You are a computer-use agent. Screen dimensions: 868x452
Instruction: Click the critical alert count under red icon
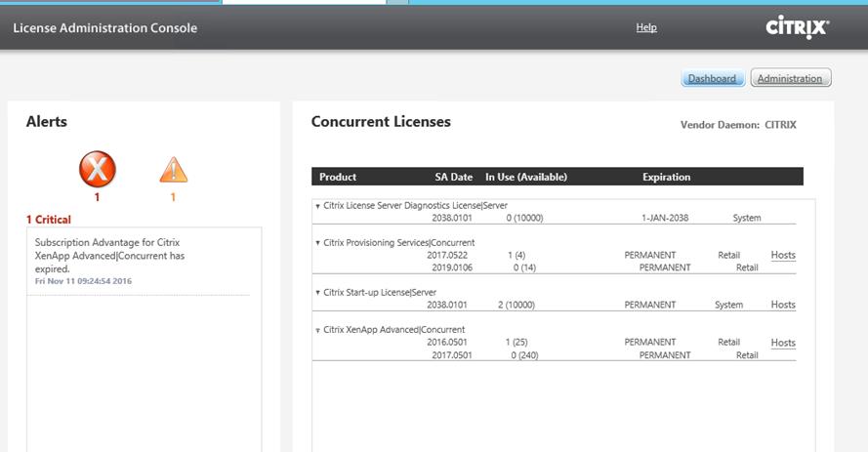(97, 197)
